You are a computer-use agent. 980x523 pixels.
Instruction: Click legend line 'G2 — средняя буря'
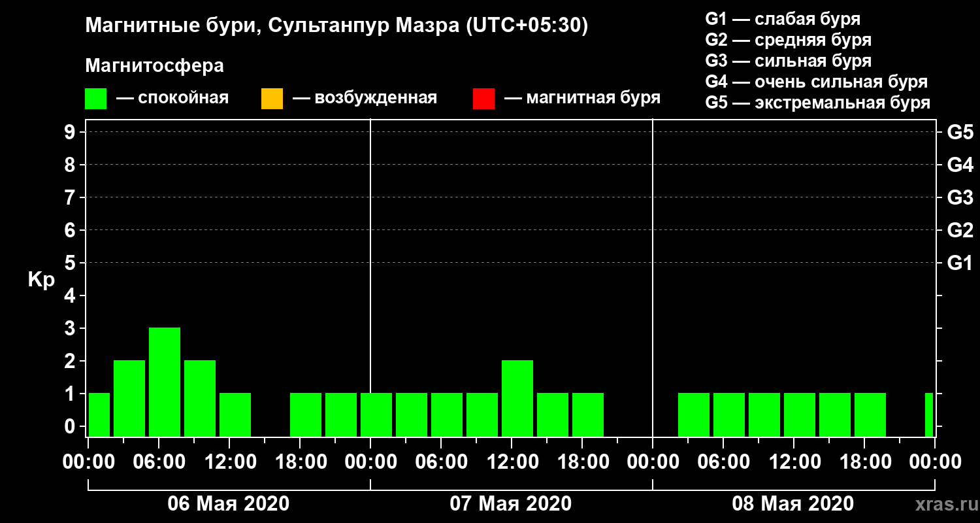[x=789, y=40]
